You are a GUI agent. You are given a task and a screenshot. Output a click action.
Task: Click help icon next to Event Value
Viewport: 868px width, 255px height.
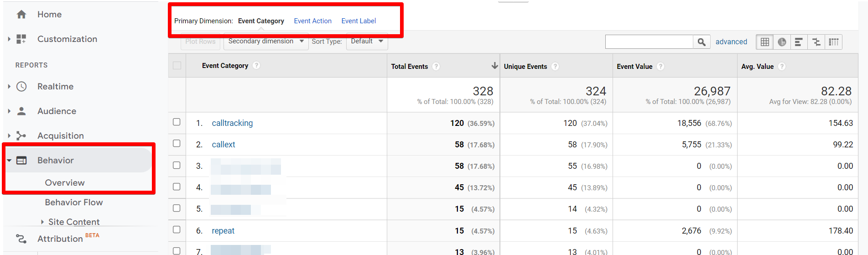pyautogui.click(x=660, y=66)
